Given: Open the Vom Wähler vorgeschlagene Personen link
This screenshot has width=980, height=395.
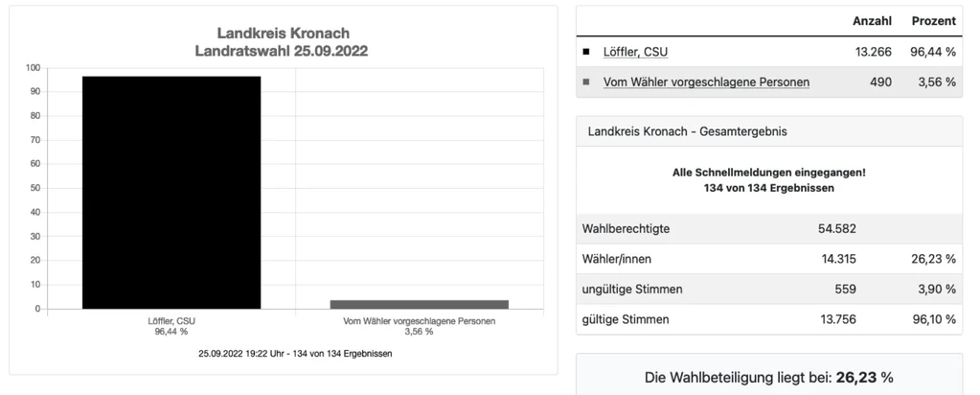Looking at the screenshot, I should pyautogui.click(x=706, y=82).
